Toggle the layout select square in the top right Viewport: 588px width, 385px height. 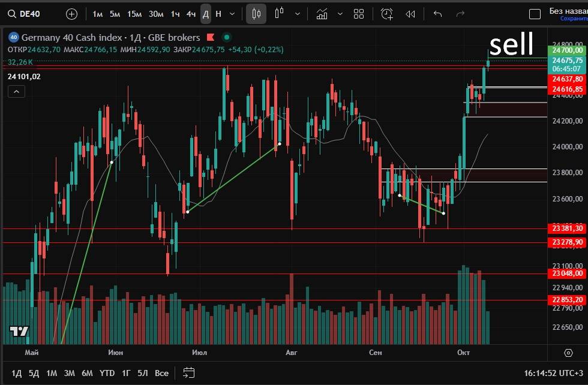(x=534, y=14)
